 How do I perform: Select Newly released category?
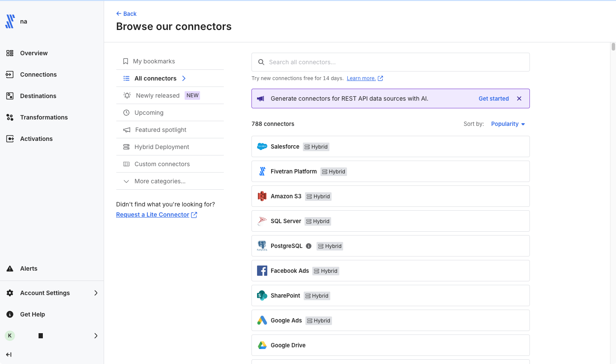point(170,95)
